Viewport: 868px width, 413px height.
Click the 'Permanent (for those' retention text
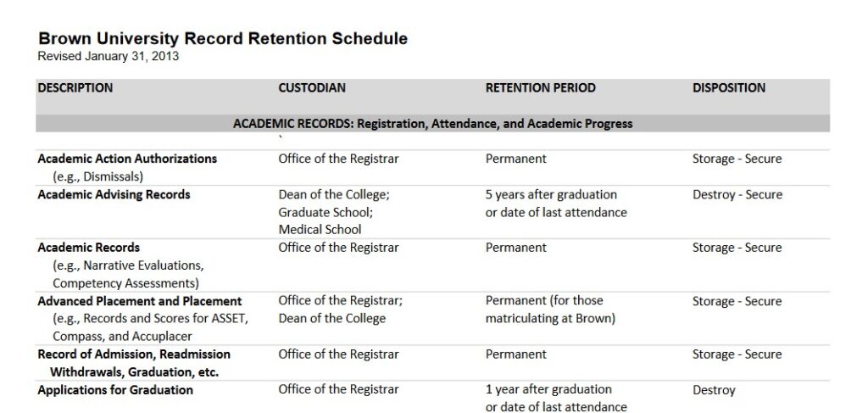point(544,300)
